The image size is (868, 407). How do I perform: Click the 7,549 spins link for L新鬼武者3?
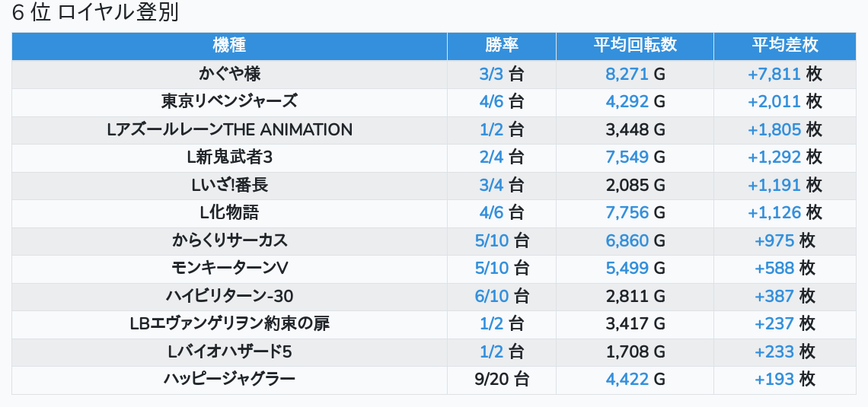[x=627, y=157]
